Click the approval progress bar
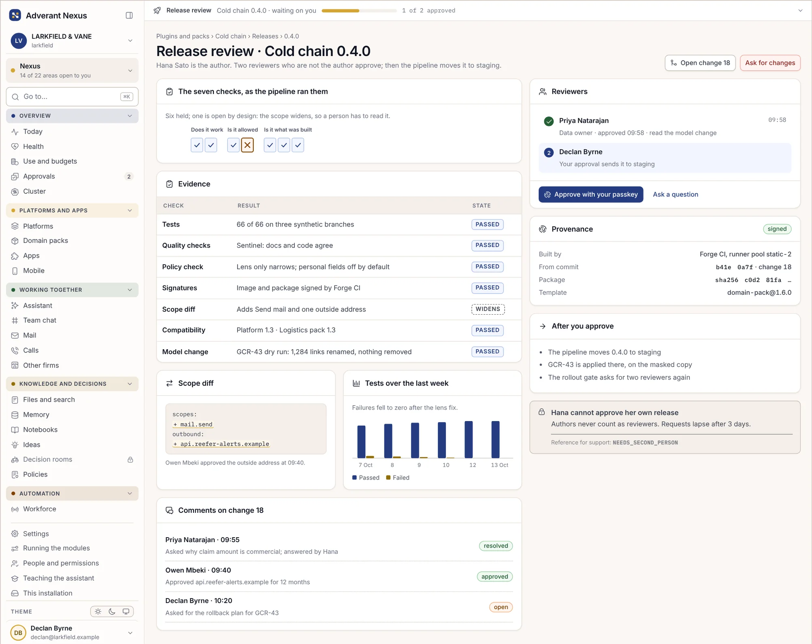Screen dimensions: 812x644 [x=359, y=11]
